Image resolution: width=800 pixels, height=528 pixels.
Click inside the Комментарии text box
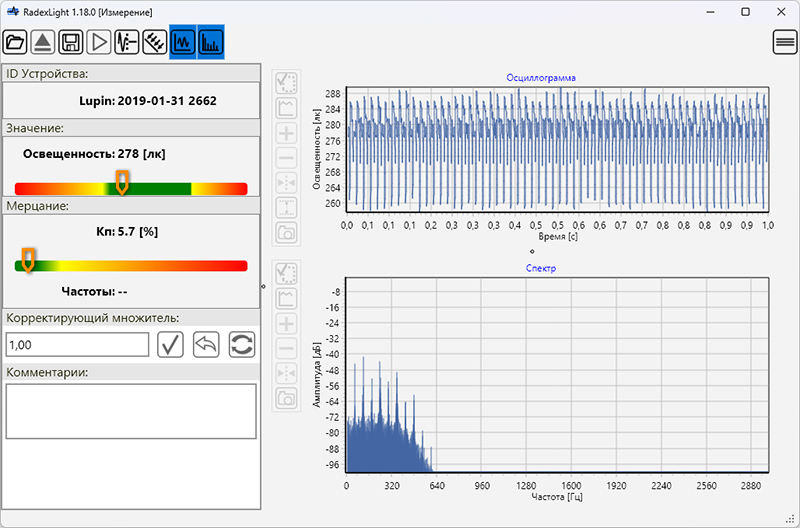pyautogui.click(x=131, y=411)
